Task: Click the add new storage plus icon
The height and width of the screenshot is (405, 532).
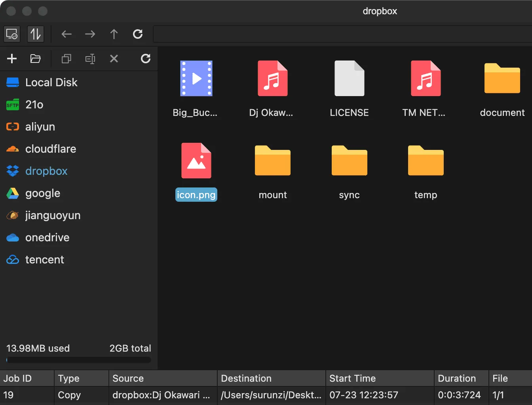Action: click(x=12, y=59)
